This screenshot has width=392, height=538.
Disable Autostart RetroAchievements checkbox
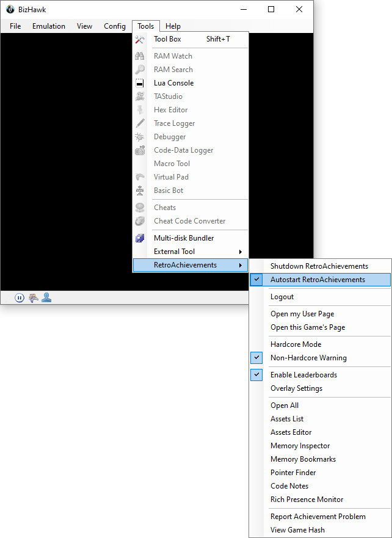258,280
